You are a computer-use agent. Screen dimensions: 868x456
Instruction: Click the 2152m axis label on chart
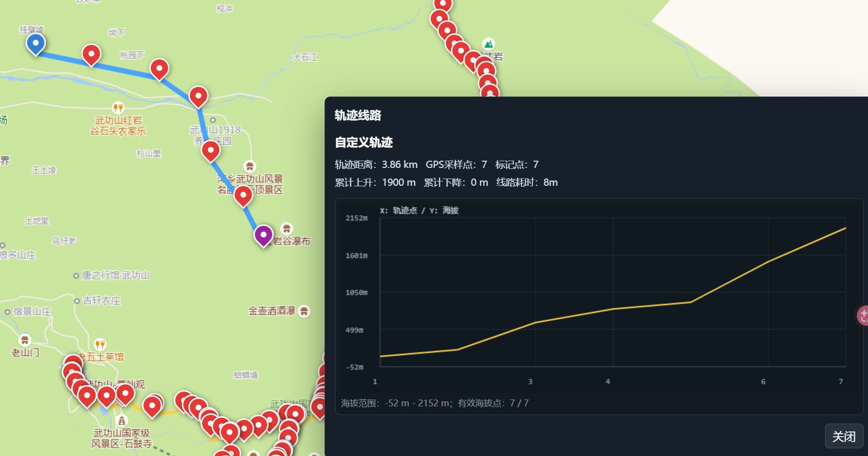(x=356, y=218)
